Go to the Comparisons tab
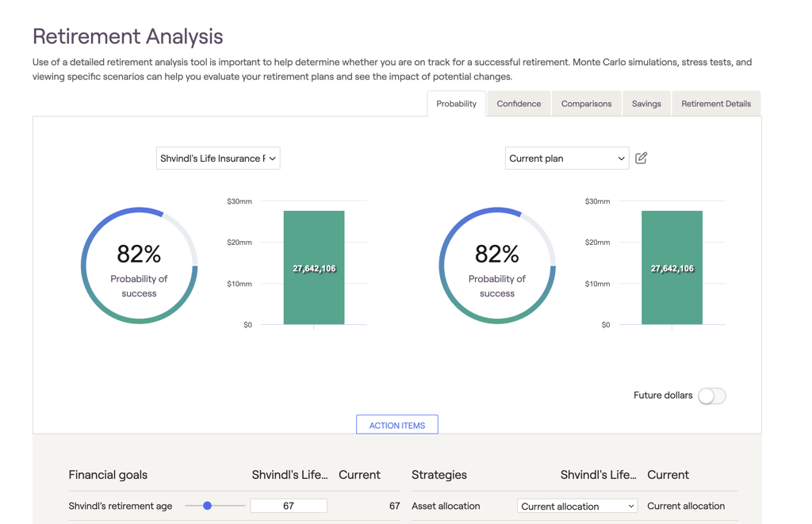This screenshot has height=524, width=812. pyautogui.click(x=586, y=104)
